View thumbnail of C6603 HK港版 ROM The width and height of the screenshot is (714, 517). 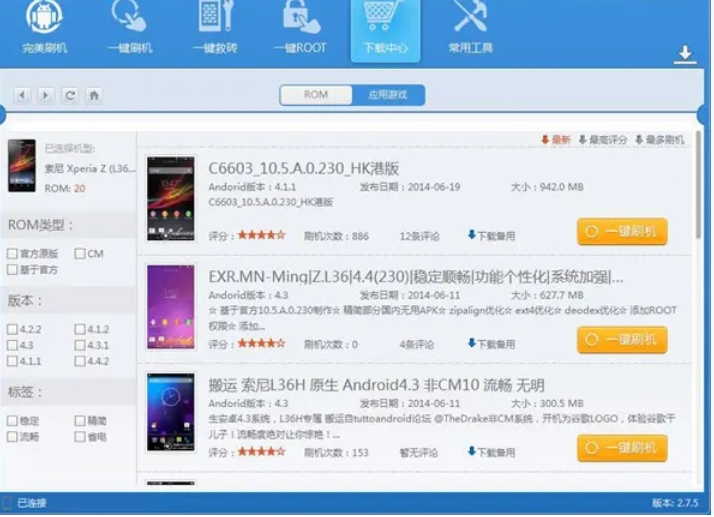pyautogui.click(x=171, y=199)
